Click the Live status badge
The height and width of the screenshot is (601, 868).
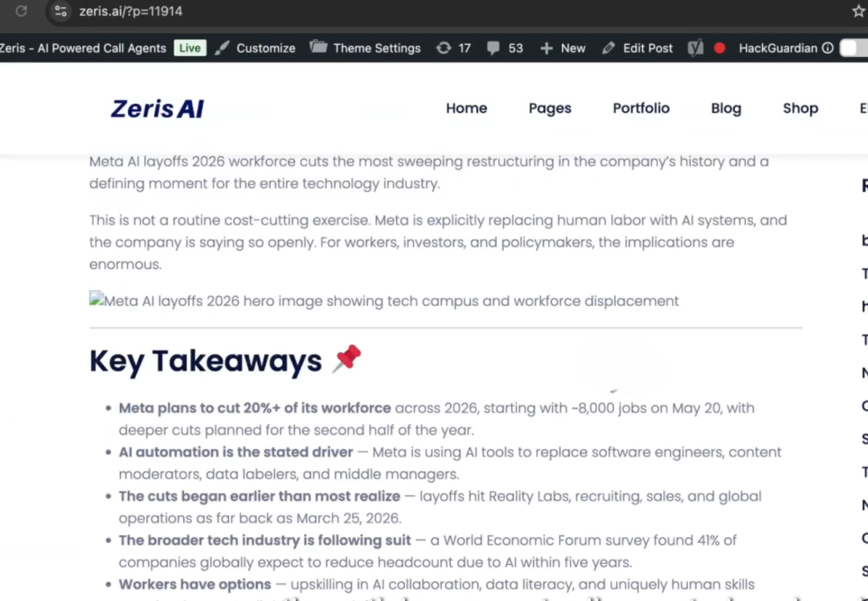tap(190, 48)
